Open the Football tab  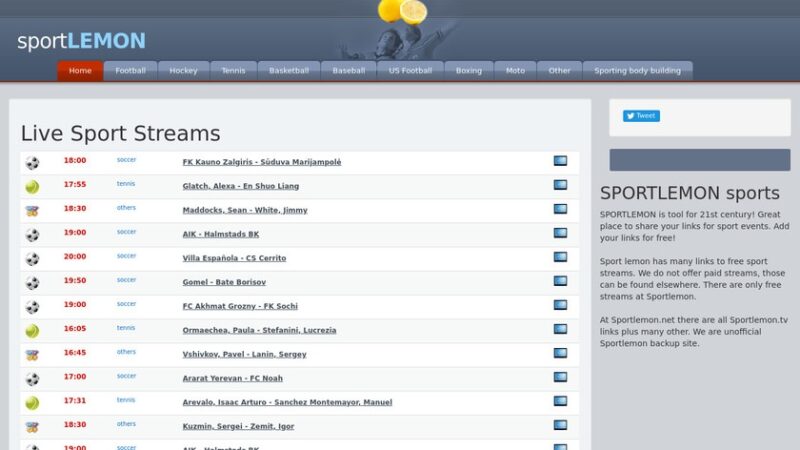(x=130, y=71)
